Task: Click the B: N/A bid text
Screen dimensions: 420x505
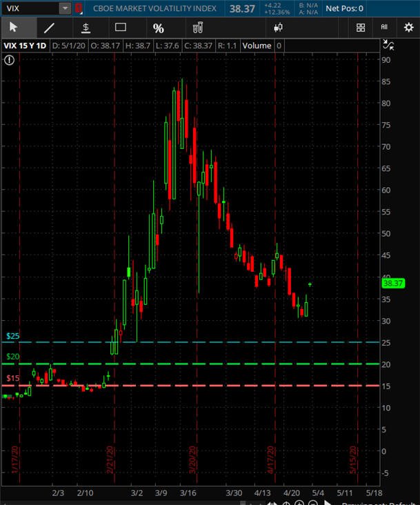Action: pyautogui.click(x=308, y=5)
